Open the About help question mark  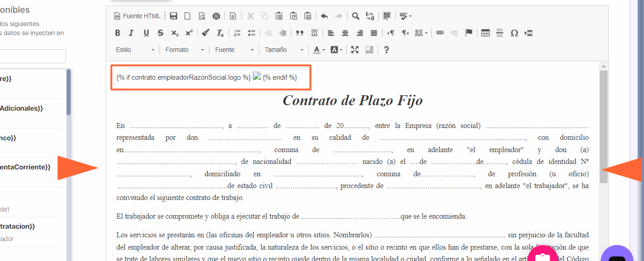pos(386,50)
